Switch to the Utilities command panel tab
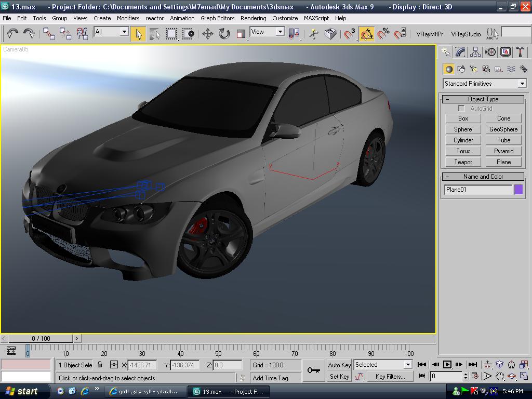532x399 pixels. pyautogui.click(x=520, y=52)
